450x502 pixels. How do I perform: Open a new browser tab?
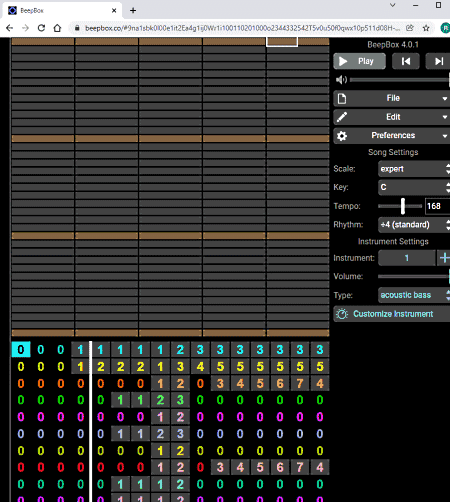tap(133, 10)
